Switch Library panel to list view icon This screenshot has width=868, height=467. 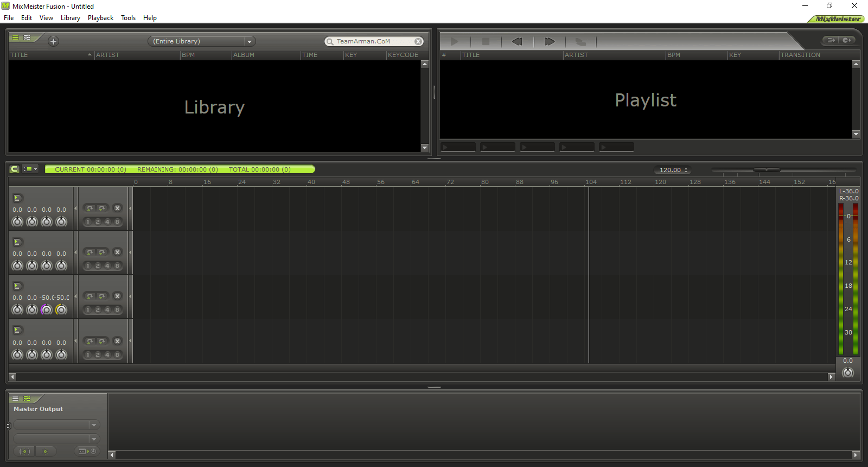point(16,37)
